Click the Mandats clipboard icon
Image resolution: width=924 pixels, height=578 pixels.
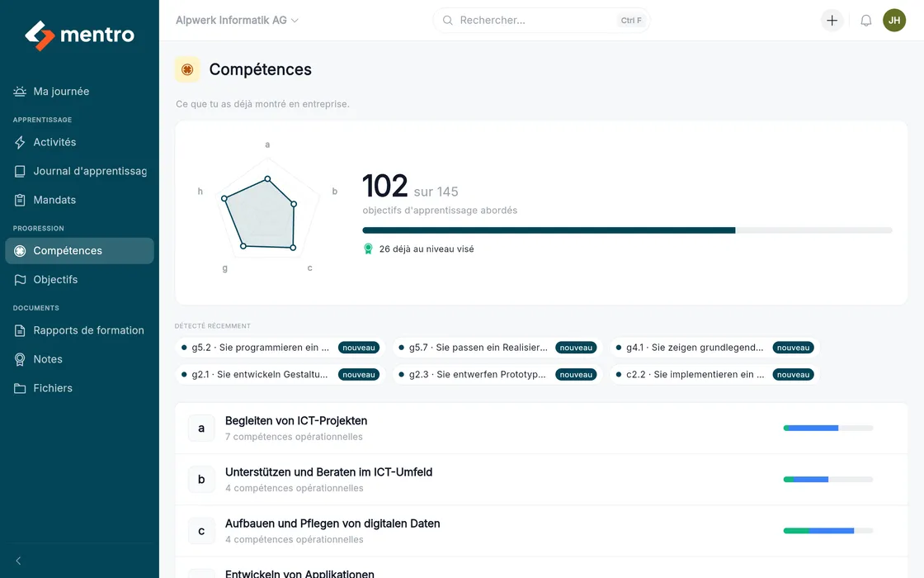pyautogui.click(x=20, y=200)
